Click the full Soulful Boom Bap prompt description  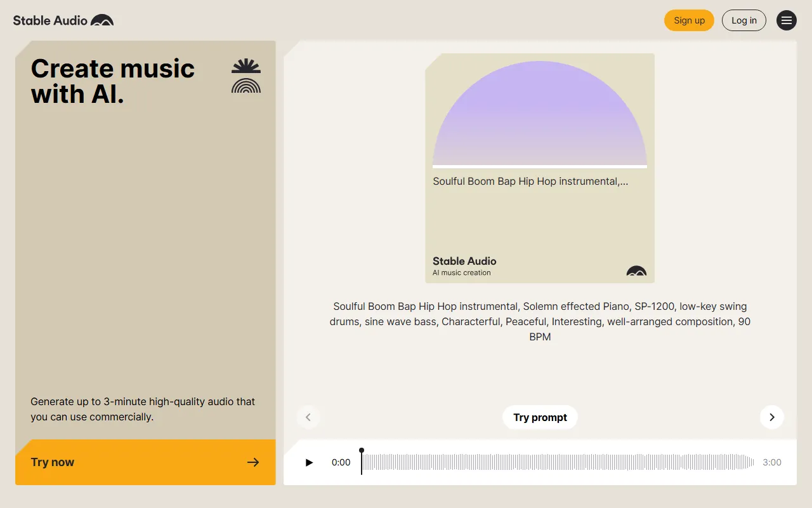click(540, 321)
